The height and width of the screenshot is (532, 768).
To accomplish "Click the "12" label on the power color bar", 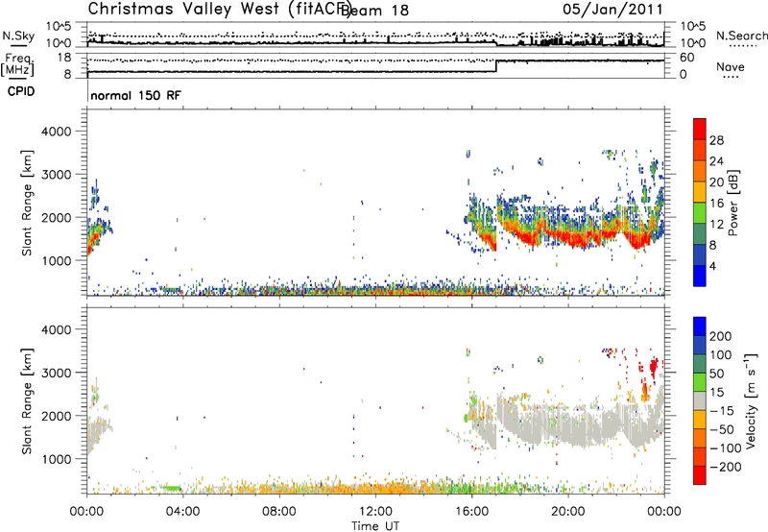I will (716, 225).
